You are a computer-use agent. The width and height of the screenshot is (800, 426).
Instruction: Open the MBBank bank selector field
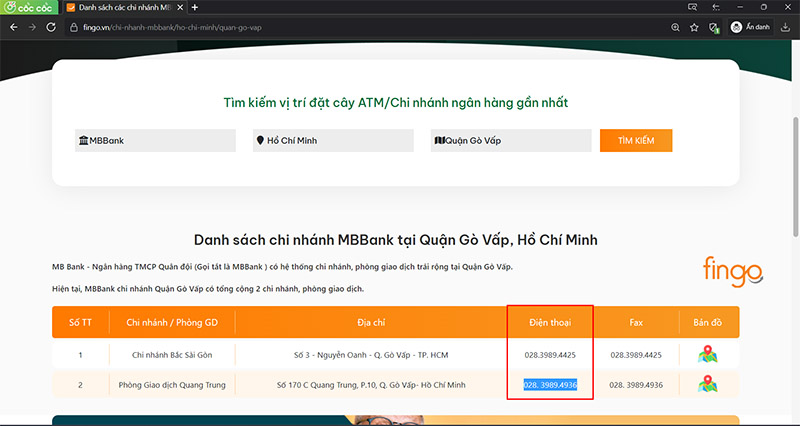pyautogui.click(x=155, y=140)
